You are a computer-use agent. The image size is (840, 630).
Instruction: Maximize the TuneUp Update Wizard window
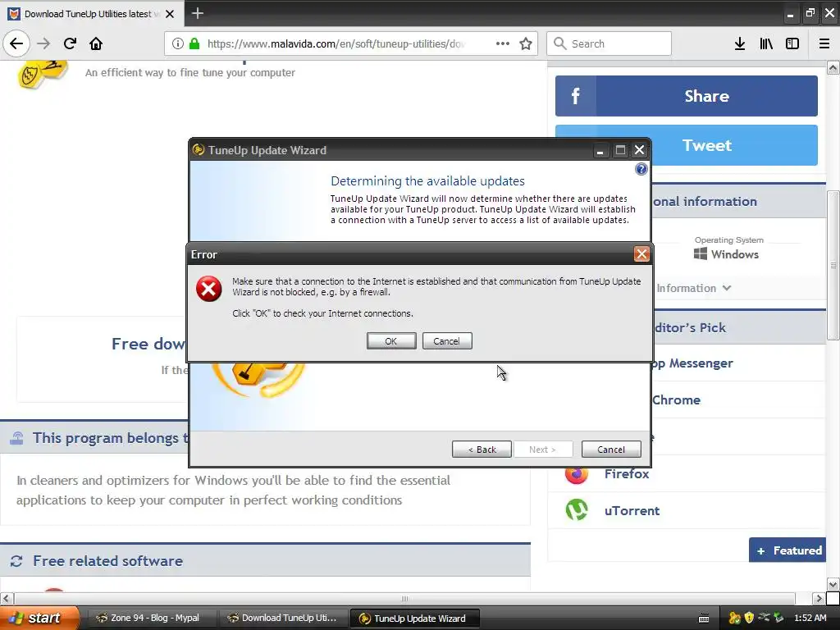point(620,151)
